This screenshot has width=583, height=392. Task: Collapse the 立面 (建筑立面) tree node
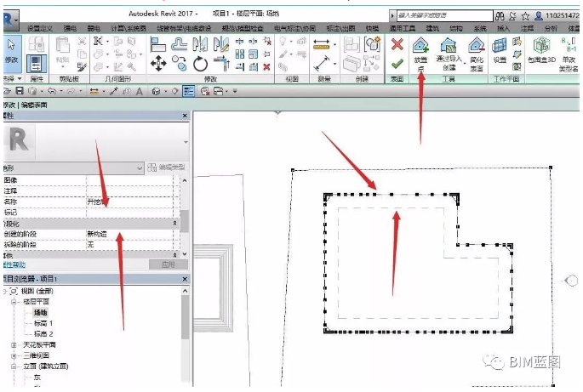coord(14,366)
